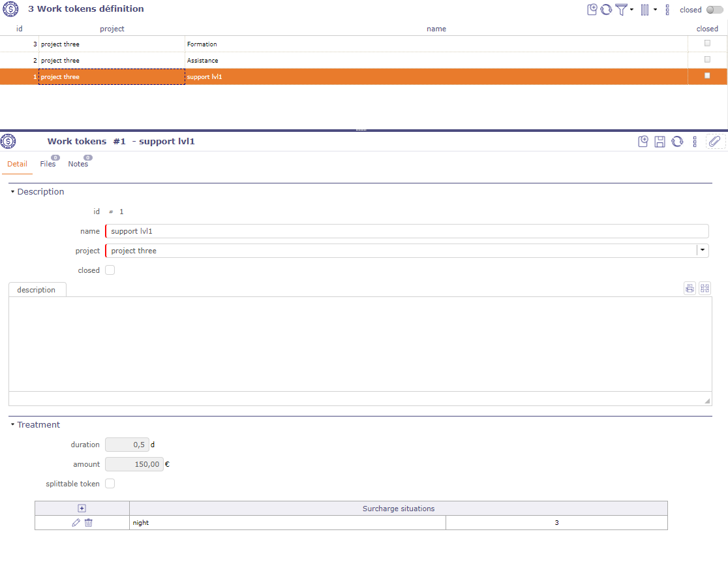Click the paperclip attachment icon

click(715, 142)
